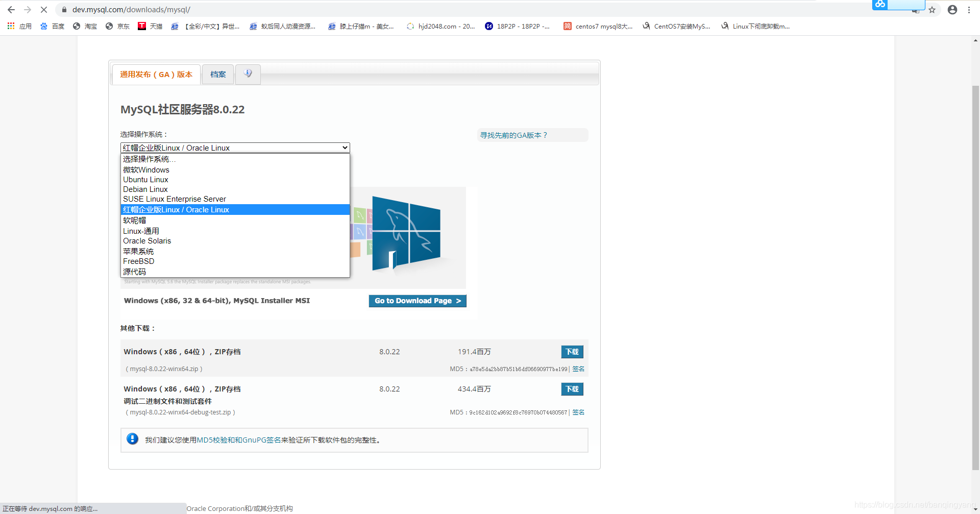The image size is (980, 514).
Task: Open the Linux下彻底卸载 bookmark
Action: [755, 26]
